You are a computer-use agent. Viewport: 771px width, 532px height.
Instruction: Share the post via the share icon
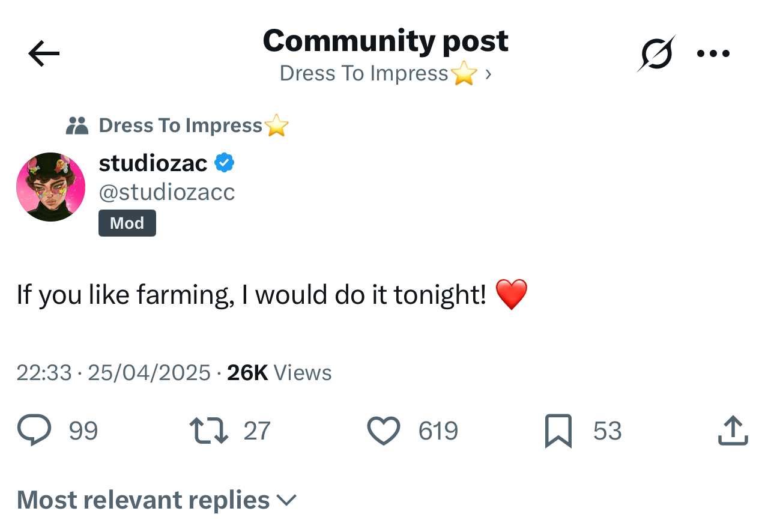[x=732, y=430]
